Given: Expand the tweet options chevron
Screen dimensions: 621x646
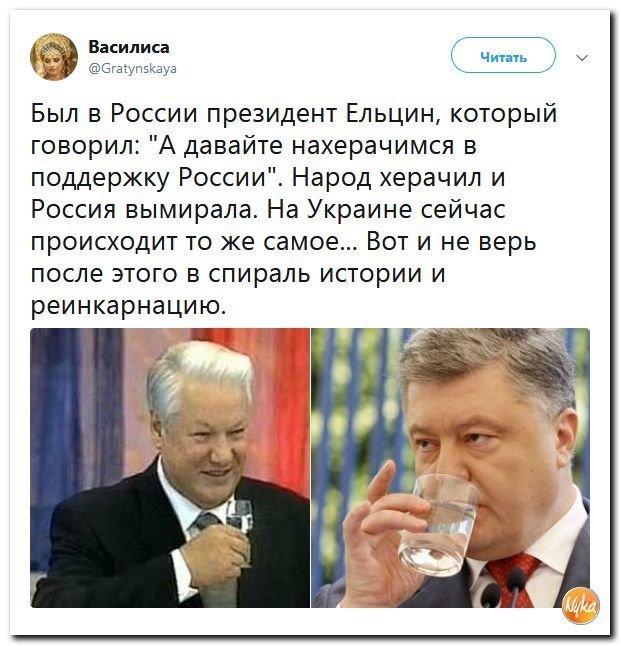Looking at the screenshot, I should click(x=582, y=58).
